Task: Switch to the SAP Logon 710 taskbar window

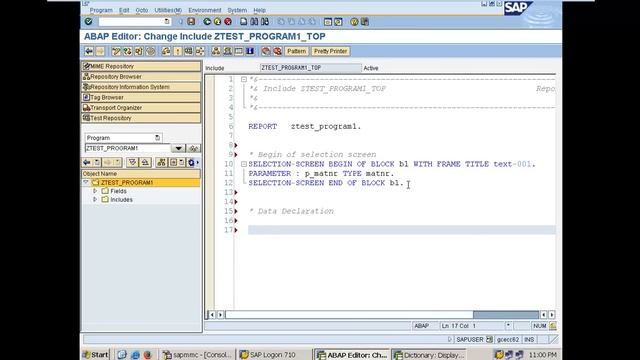Action: [x=274, y=355]
